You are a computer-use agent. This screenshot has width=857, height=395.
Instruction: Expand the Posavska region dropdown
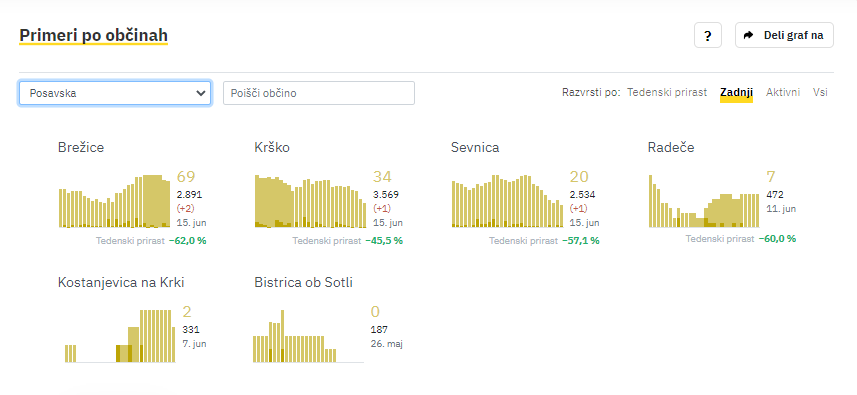pos(115,93)
